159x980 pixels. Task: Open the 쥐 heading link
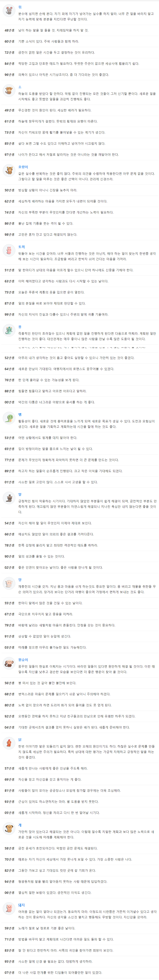[20, 7]
